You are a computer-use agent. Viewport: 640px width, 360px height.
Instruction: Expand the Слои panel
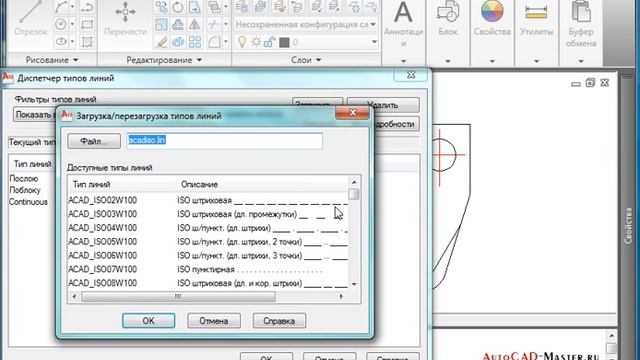(306, 60)
